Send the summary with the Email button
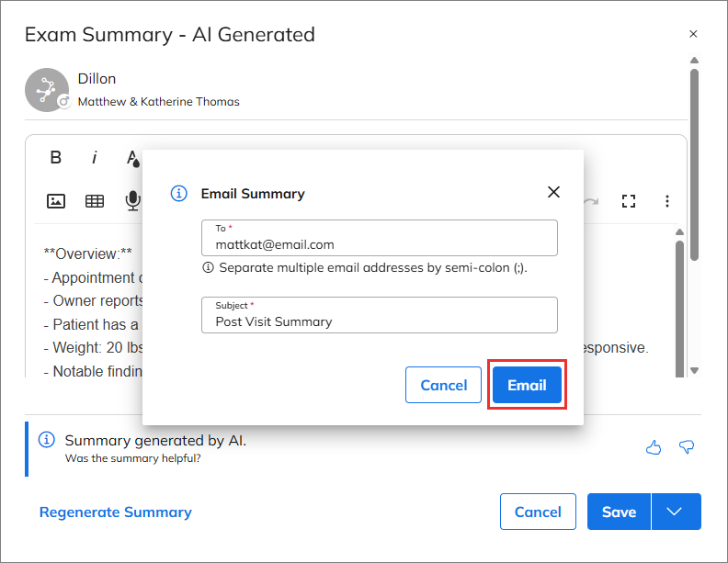The width and height of the screenshot is (728, 563). coord(527,385)
